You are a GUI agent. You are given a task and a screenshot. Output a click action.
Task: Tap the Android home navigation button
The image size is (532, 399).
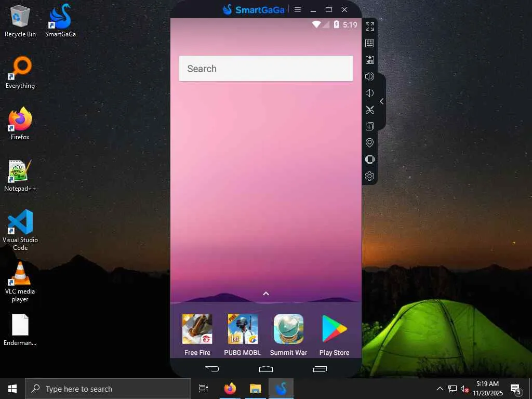pos(266,369)
